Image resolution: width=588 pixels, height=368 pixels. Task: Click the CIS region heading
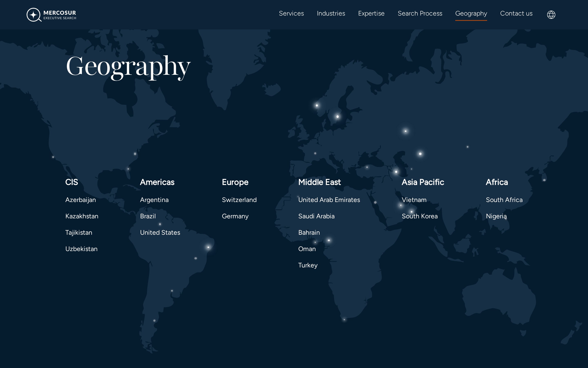pyautogui.click(x=71, y=182)
